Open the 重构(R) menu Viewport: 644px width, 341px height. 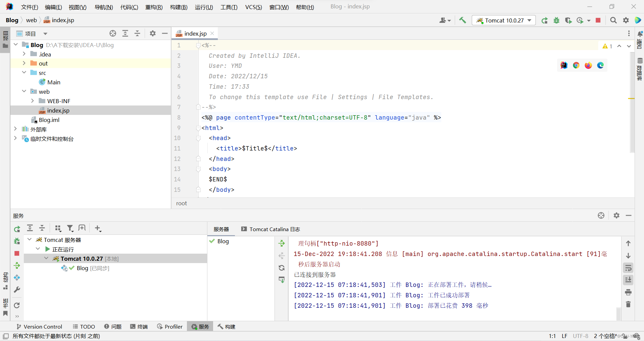[154, 7]
